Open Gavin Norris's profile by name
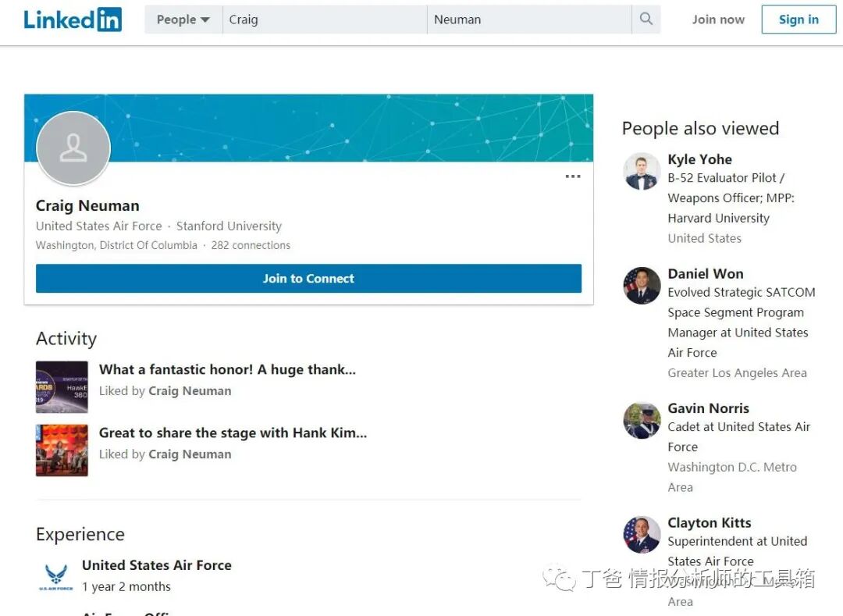The height and width of the screenshot is (616, 843). coord(709,408)
